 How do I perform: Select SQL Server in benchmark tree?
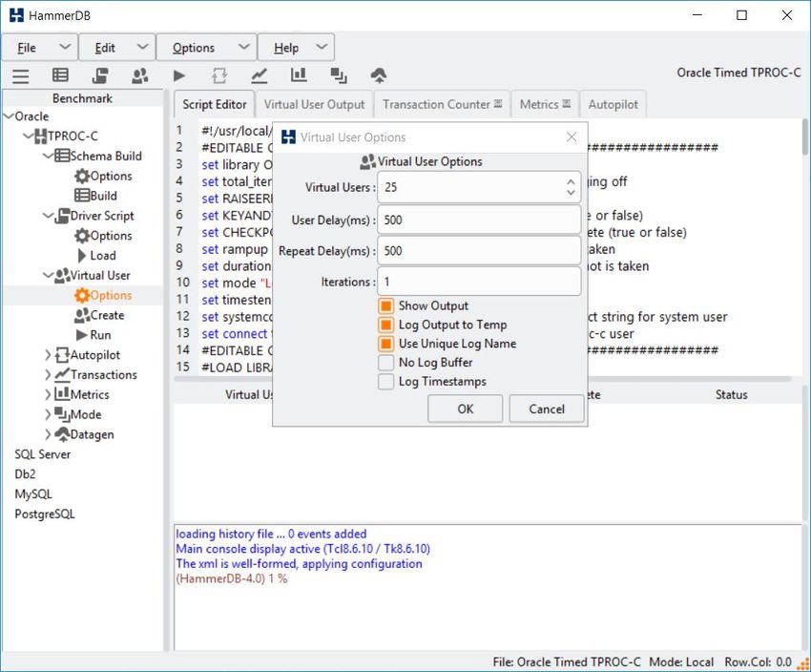[42, 454]
